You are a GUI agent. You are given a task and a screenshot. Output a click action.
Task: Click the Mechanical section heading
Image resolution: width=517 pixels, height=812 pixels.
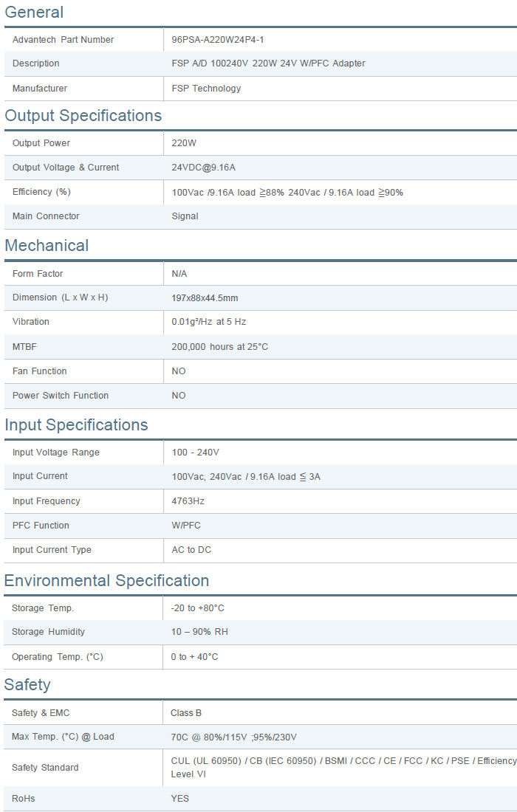tap(47, 246)
